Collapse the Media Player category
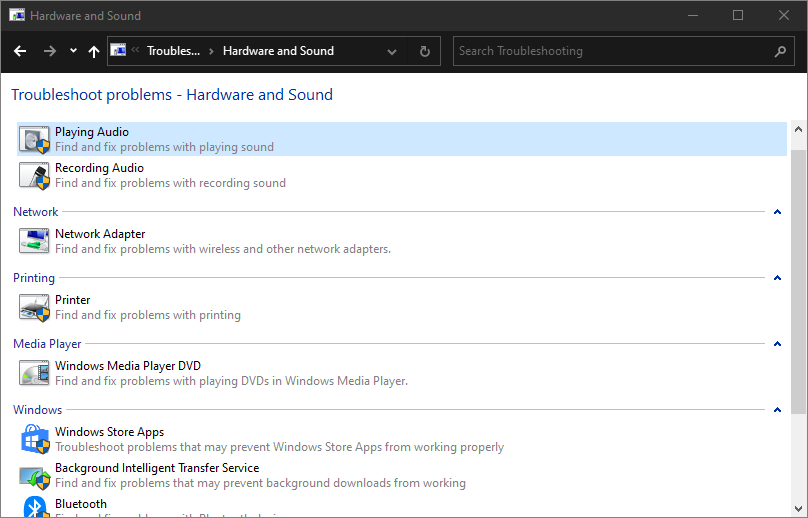The width and height of the screenshot is (808, 518). coord(777,344)
